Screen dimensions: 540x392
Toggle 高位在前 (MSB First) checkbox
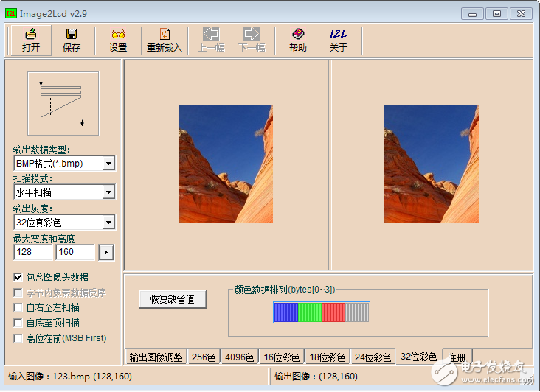[x=18, y=338]
